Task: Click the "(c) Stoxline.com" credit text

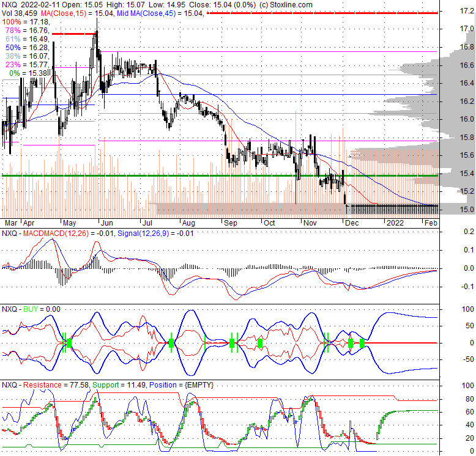Action: [x=286, y=5]
